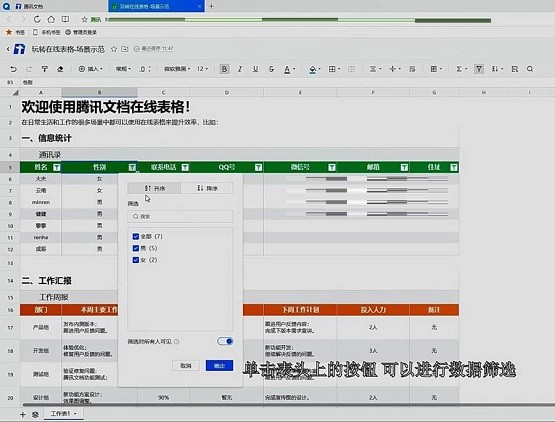Click the sheet list icon at bottom
Screen dimensions: 555x422
35,414
